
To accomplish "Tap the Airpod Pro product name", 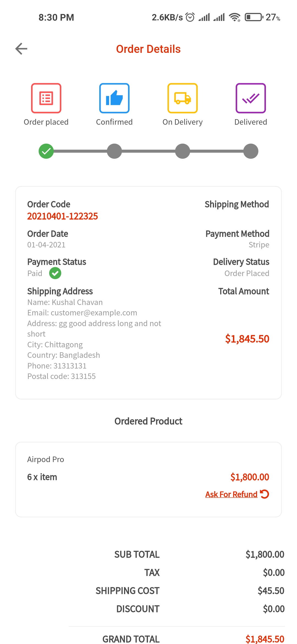I will [46, 459].
